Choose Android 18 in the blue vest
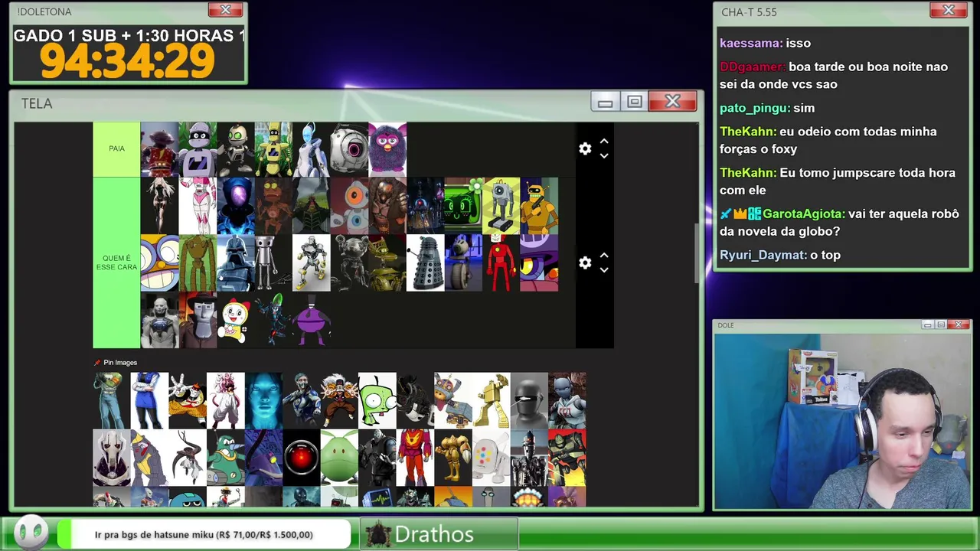 point(149,401)
